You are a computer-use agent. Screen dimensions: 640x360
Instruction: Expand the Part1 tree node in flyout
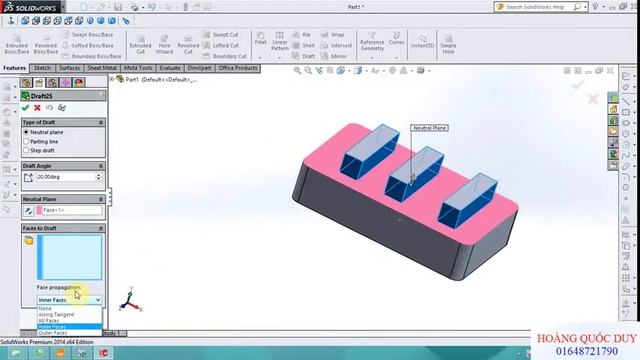[x=112, y=79]
